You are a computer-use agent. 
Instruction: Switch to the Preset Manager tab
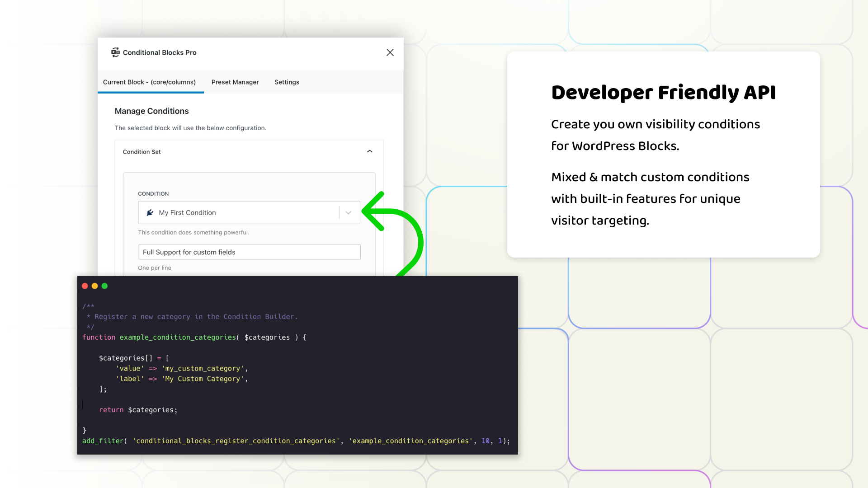click(x=235, y=82)
